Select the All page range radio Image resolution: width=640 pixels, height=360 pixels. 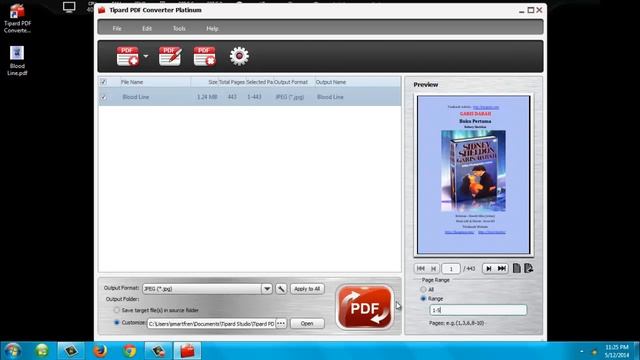click(x=423, y=289)
